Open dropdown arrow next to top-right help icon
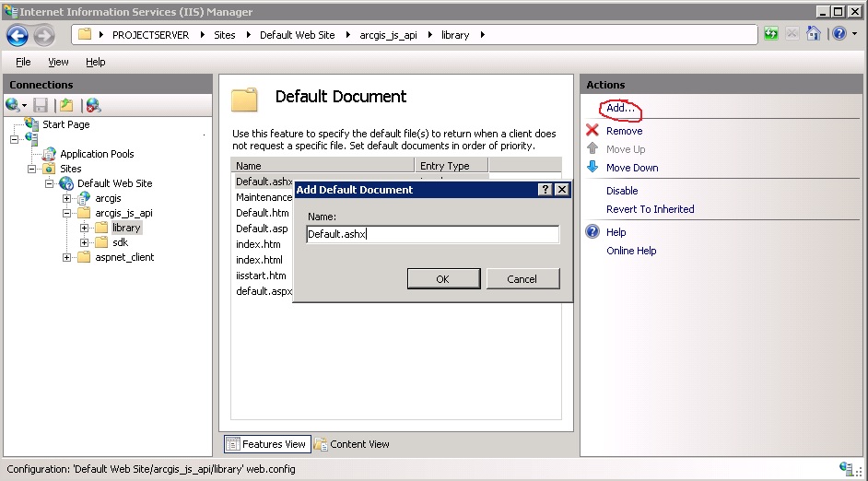 [x=855, y=34]
